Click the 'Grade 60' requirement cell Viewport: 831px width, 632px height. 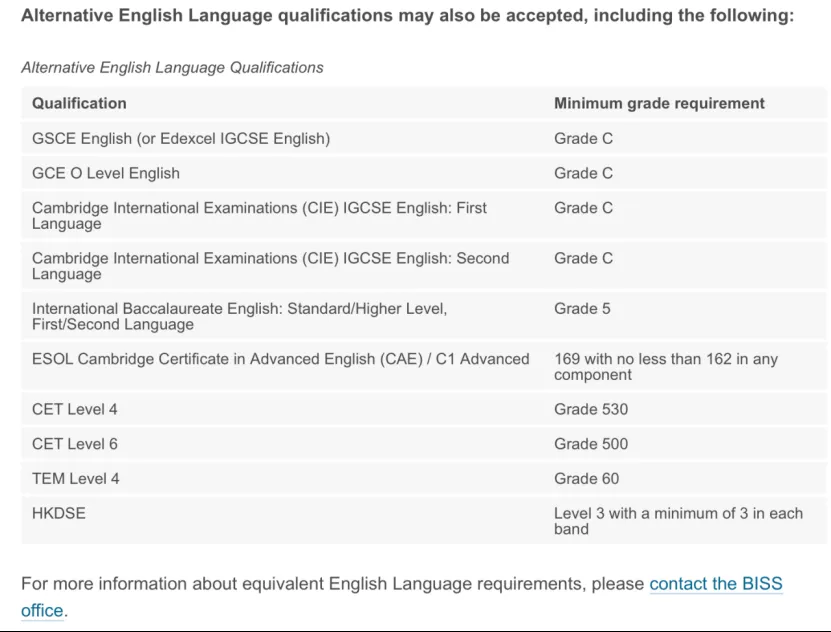(x=587, y=478)
